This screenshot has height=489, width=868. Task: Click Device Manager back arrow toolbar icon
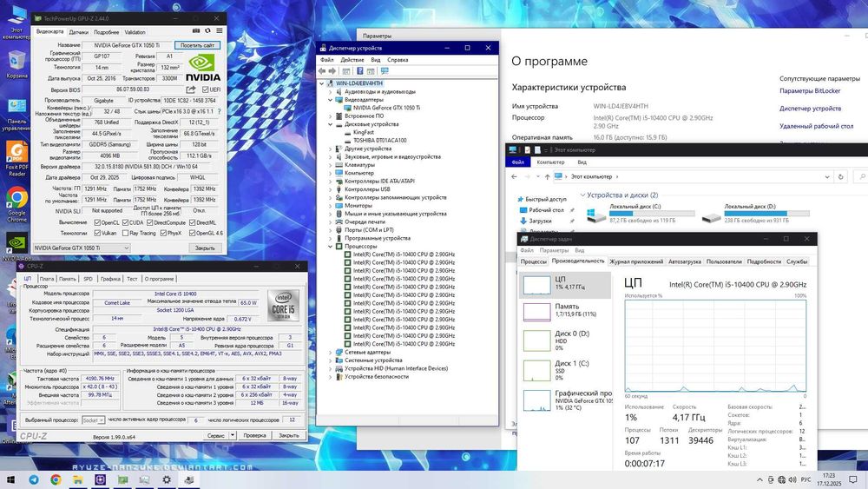click(x=322, y=71)
